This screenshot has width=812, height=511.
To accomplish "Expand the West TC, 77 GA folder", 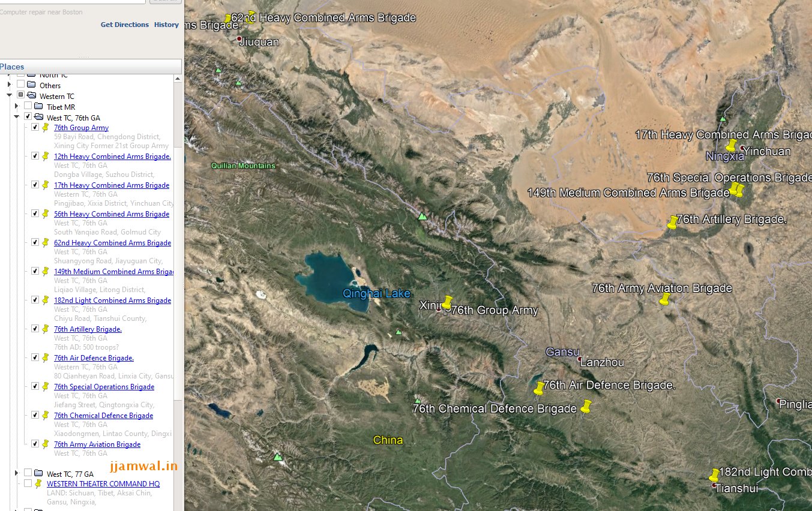I will coord(17,473).
